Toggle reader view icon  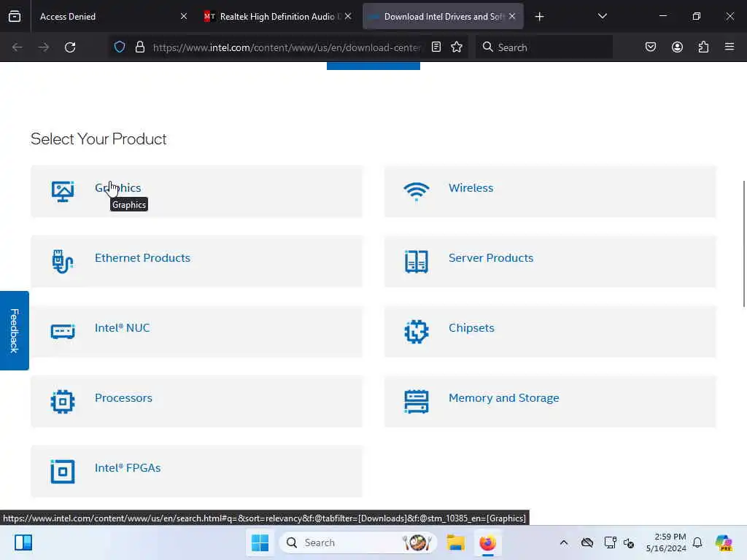point(436,47)
